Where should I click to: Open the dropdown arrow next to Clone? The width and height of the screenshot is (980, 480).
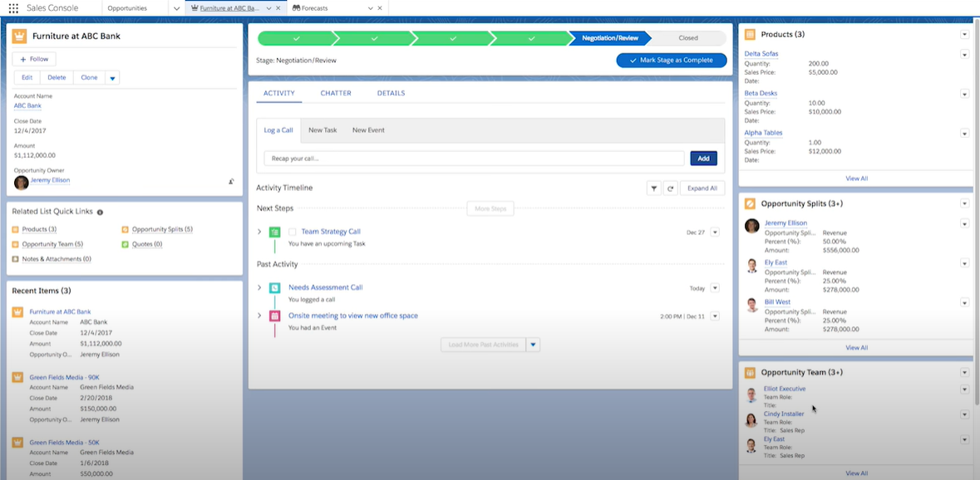tap(111, 76)
